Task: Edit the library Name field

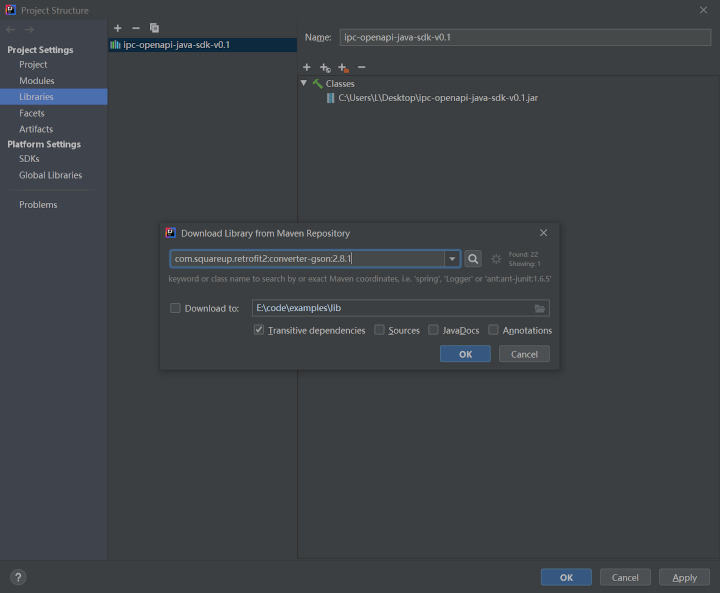Action: tap(525, 37)
